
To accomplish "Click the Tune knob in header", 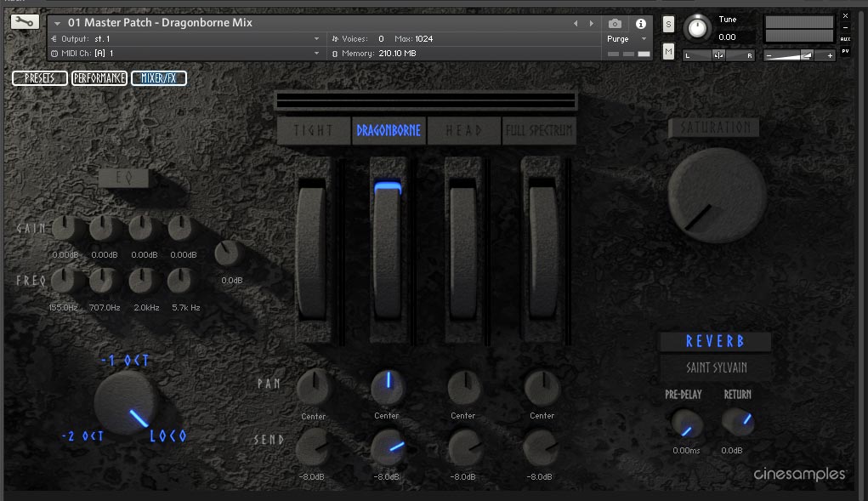I will [698, 28].
